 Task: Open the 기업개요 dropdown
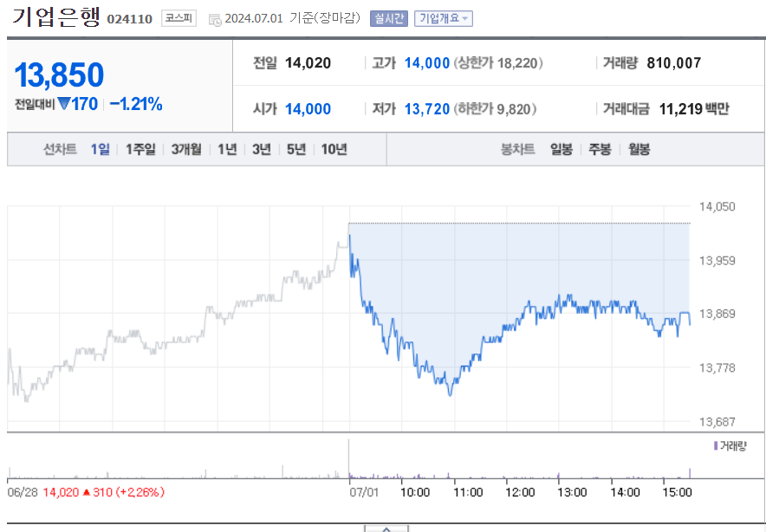click(444, 18)
